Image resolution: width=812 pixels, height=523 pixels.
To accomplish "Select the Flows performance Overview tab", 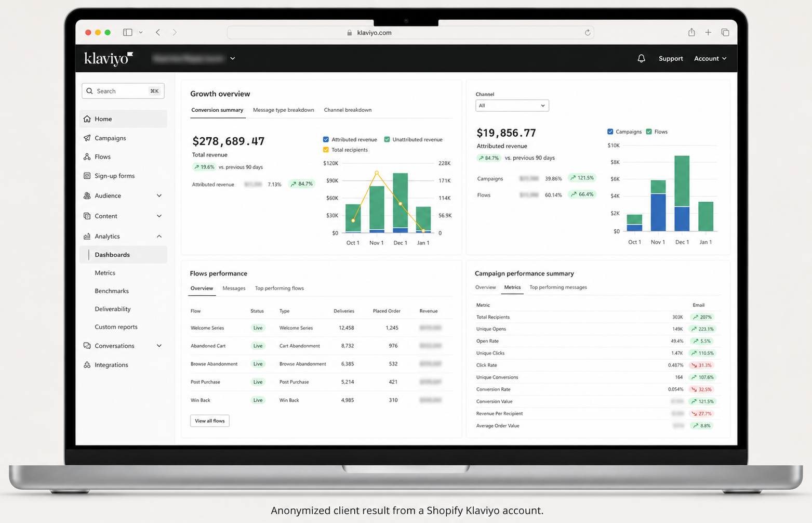I will point(202,288).
